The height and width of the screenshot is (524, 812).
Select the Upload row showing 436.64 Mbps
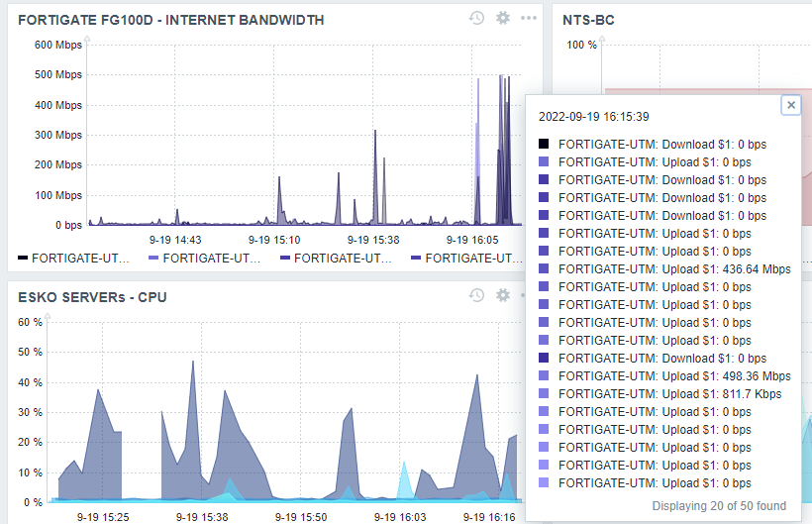point(673,269)
